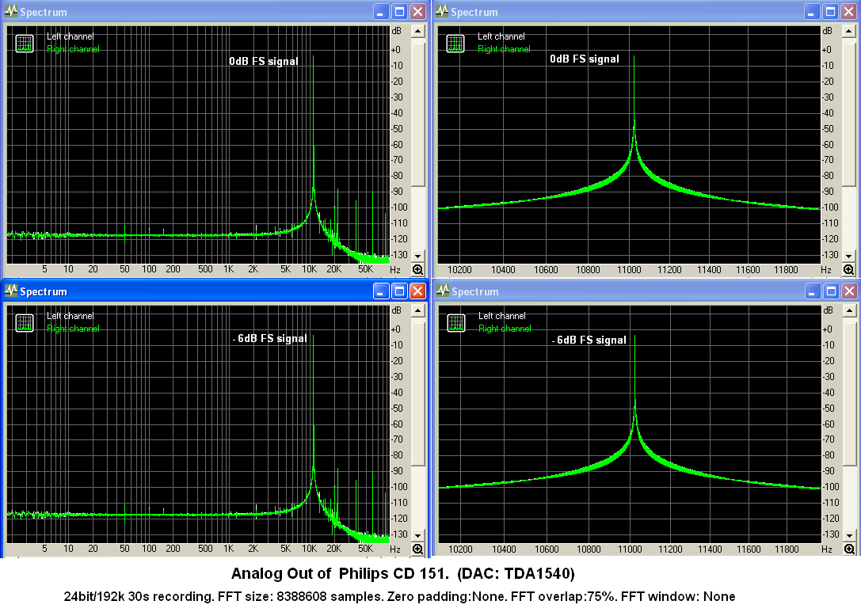This screenshot has width=861, height=616.
Task: Open display settings icon in bottom-right -6dB zoomed Spectrum window
Action: tap(455, 323)
